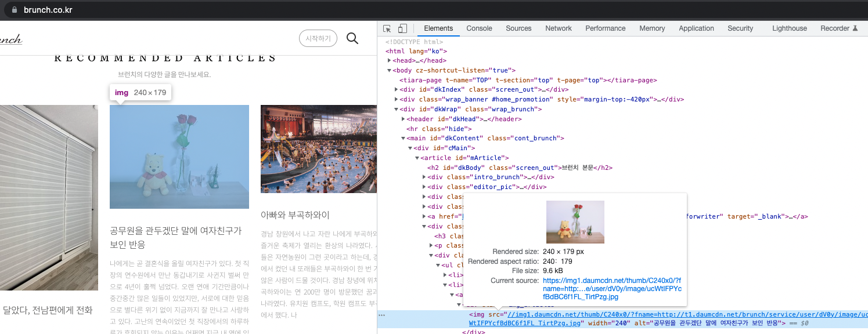Image resolution: width=868 pixels, height=334 pixels.
Task: Click the ellipsis beside the selected img row
Action: (x=381, y=315)
